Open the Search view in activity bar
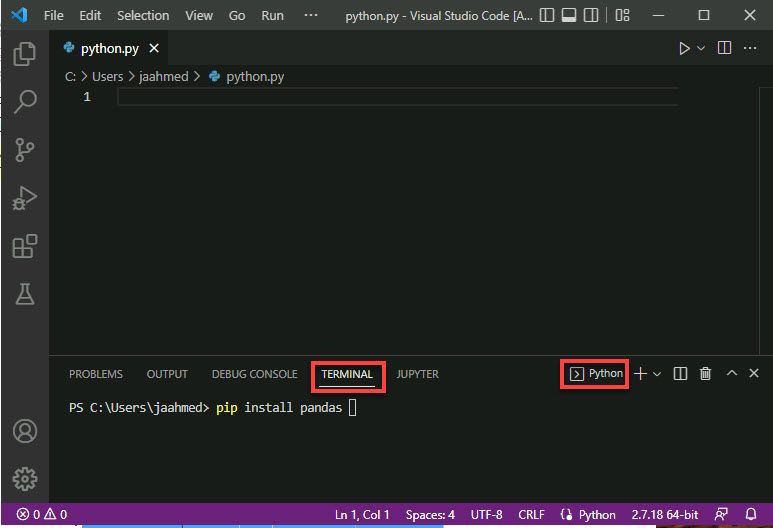The width and height of the screenshot is (773, 528). 25,102
